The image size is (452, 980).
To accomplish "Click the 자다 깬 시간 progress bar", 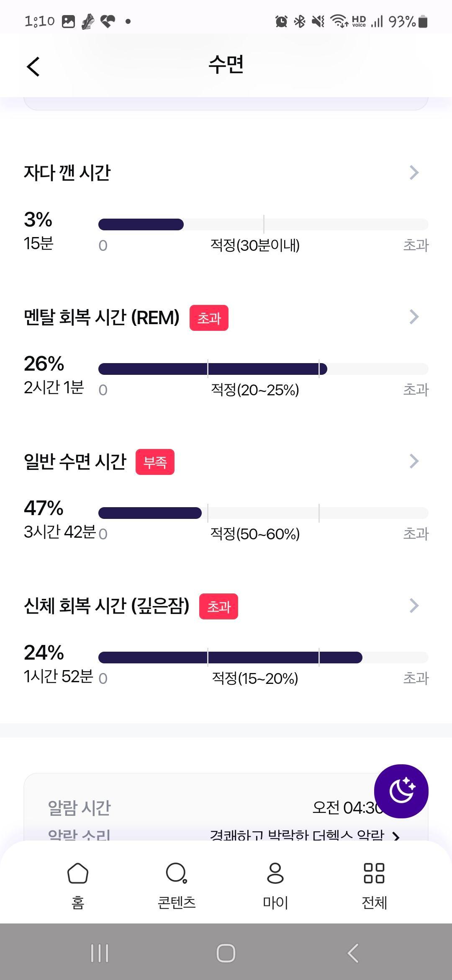I will 263,224.
